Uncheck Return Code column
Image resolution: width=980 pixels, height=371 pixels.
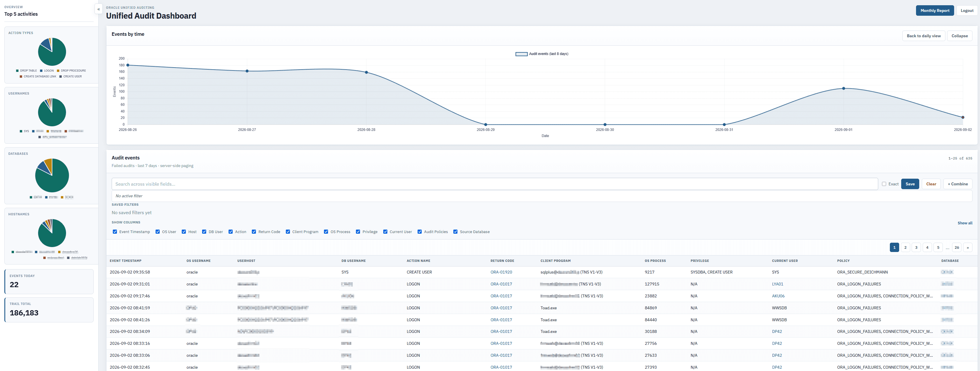click(254, 232)
